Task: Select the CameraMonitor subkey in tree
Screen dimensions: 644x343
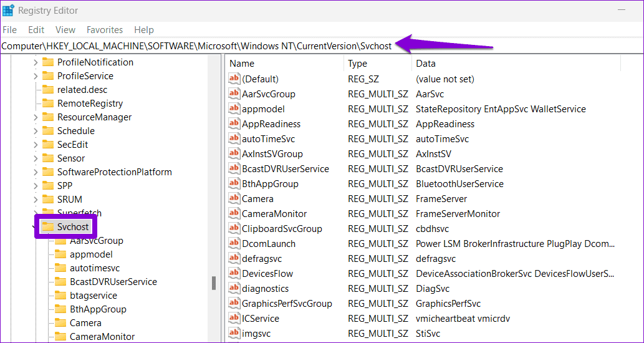Action: pyautogui.click(x=102, y=336)
